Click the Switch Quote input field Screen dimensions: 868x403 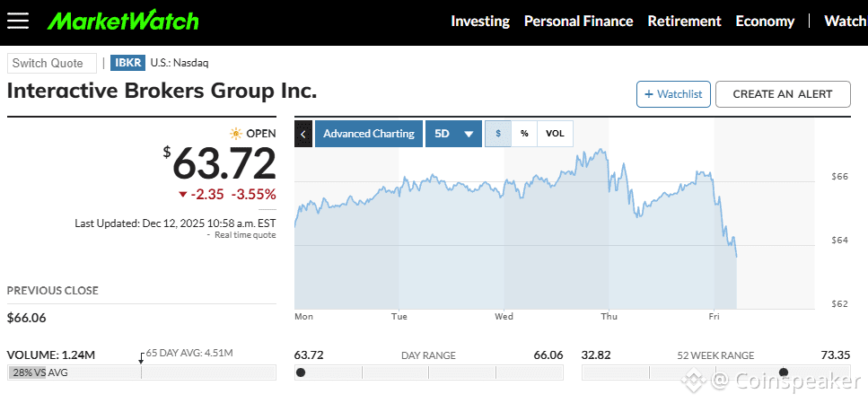coord(52,63)
